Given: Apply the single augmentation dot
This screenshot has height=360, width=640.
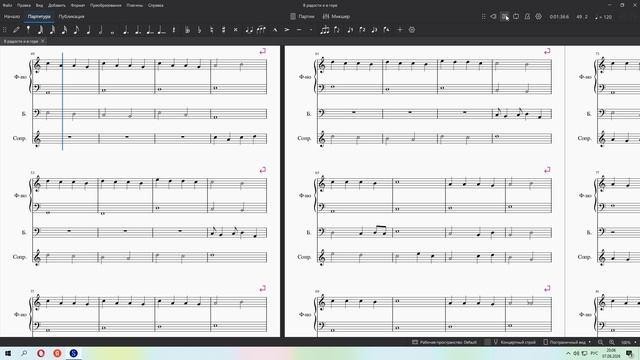Looking at the screenshot, I should click(126, 29).
